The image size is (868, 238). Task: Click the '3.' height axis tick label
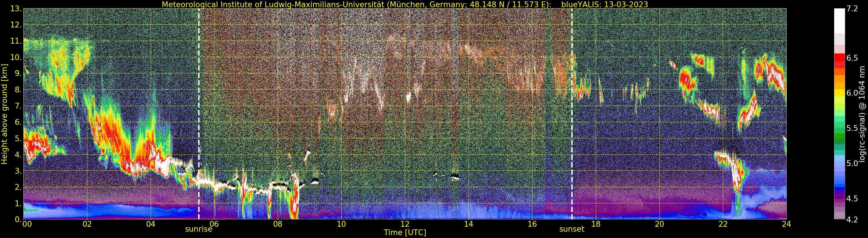pos(18,171)
